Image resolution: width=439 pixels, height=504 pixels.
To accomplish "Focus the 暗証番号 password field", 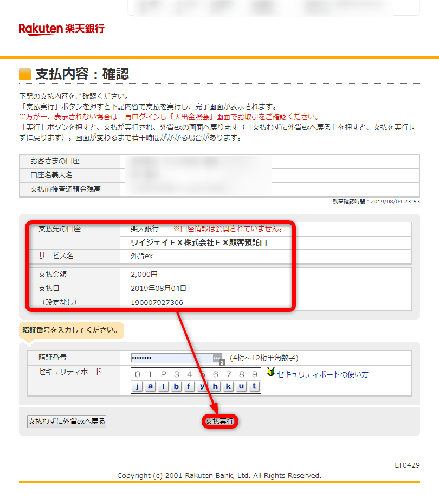I will pyautogui.click(x=171, y=358).
